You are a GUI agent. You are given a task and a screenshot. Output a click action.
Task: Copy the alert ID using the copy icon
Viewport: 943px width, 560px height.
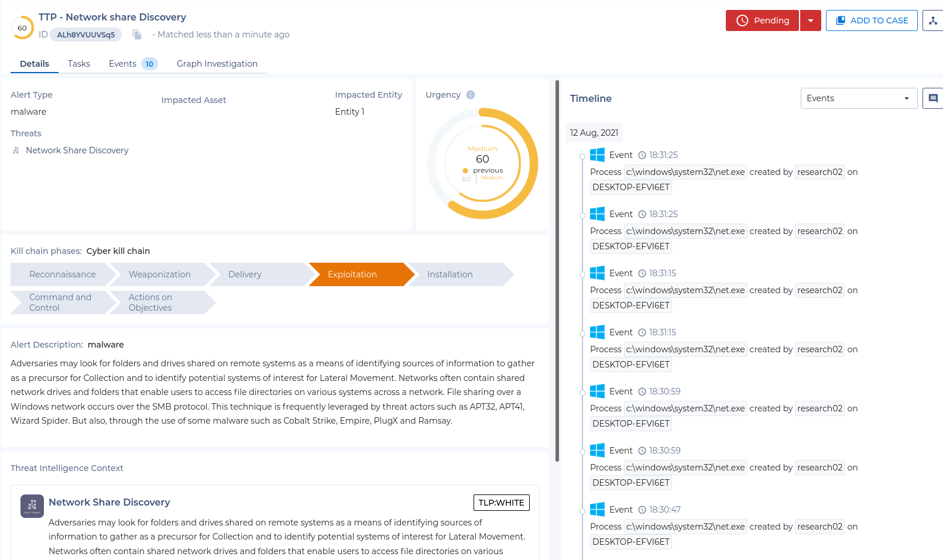tap(137, 35)
